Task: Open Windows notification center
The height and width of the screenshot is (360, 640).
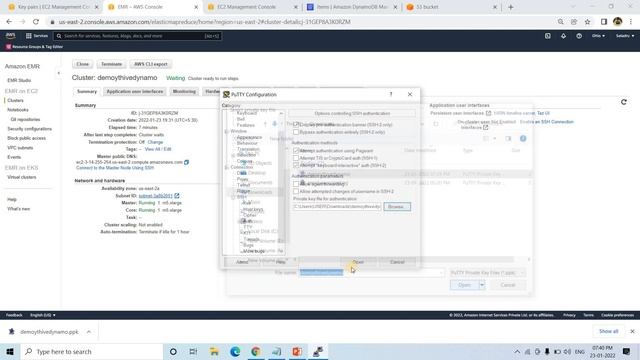Action: pyautogui.click(x=627, y=351)
